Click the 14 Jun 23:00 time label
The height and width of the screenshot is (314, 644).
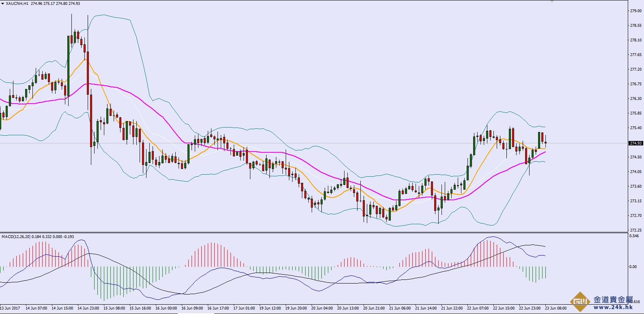pos(88,308)
